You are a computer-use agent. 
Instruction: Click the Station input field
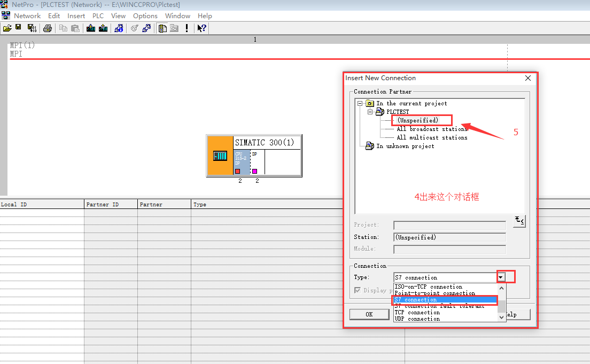[449, 237]
